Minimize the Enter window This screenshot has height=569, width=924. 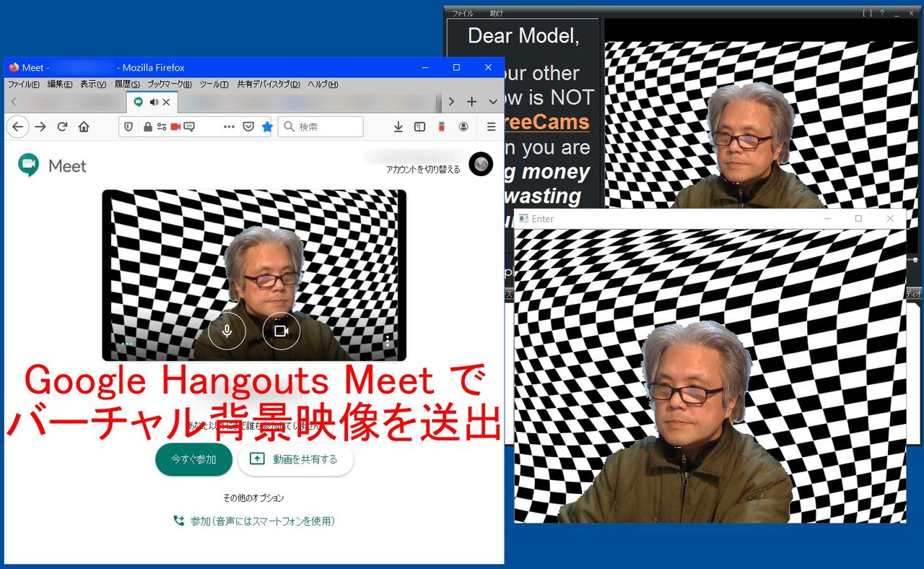827,219
